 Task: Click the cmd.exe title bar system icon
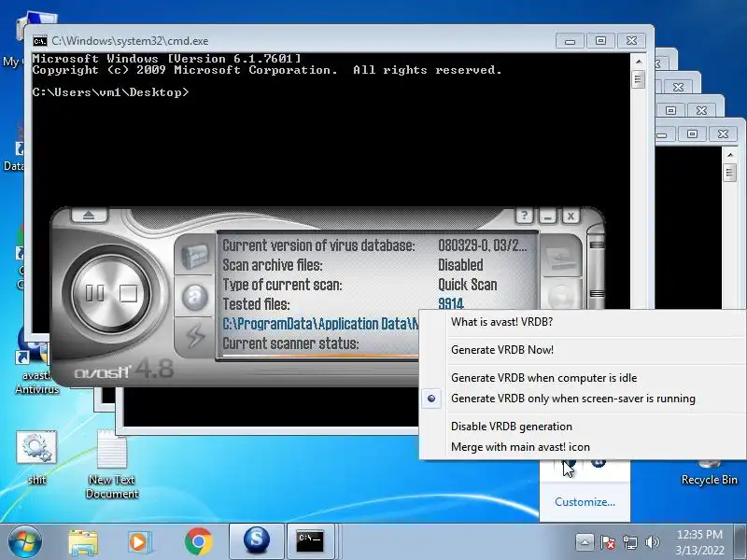(40, 41)
